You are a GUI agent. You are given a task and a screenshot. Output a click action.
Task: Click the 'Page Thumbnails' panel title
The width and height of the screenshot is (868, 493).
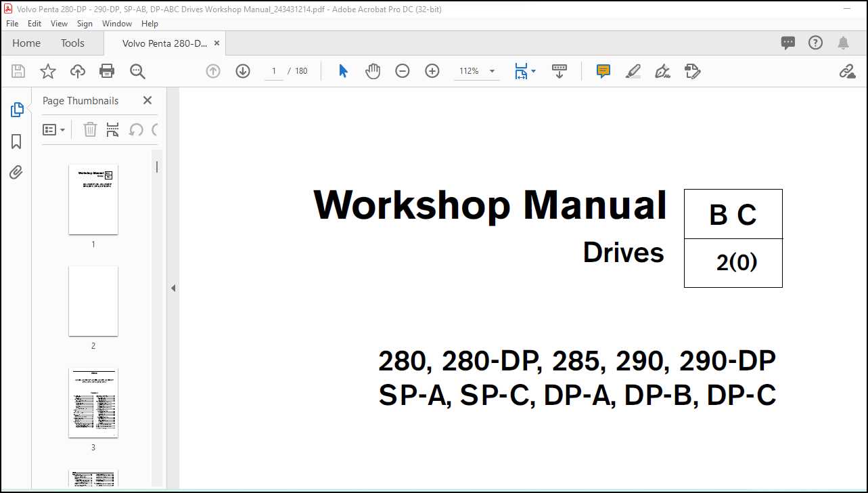(x=81, y=100)
